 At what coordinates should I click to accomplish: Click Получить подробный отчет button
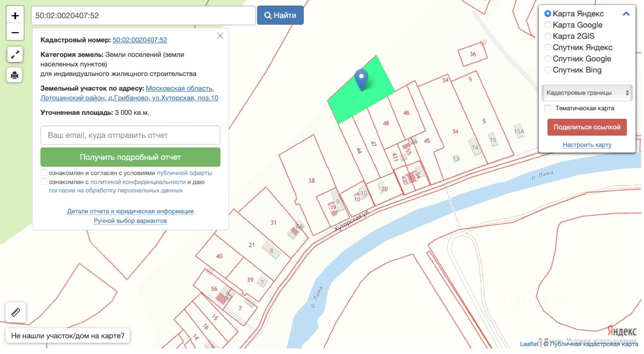pyautogui.click(x=130, y=157)
